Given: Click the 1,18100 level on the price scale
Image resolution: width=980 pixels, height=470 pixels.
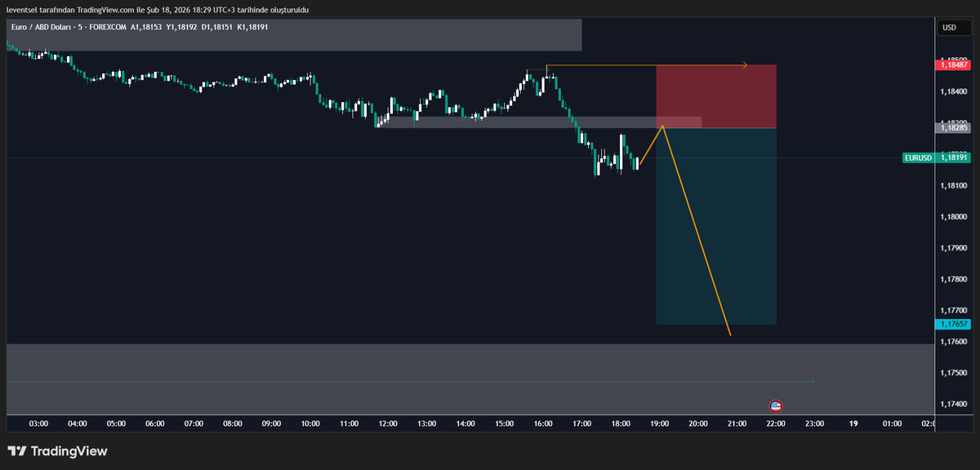Looking at the screenshot, I should [953, 185].
